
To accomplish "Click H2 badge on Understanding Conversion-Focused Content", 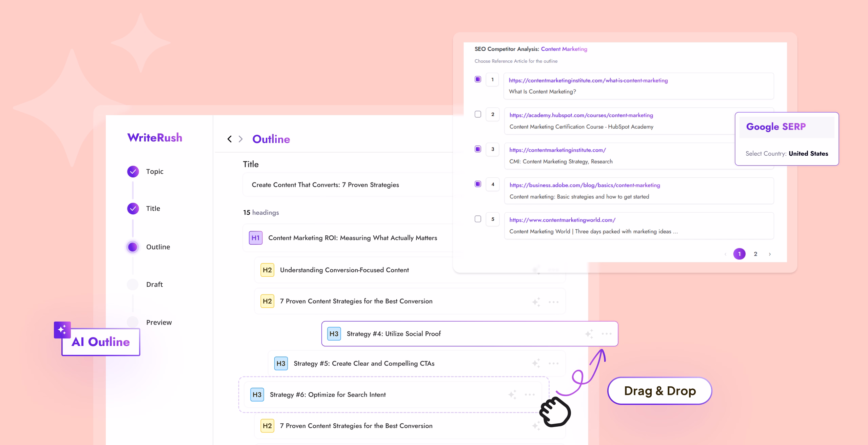I will click(x=267, y=270).
